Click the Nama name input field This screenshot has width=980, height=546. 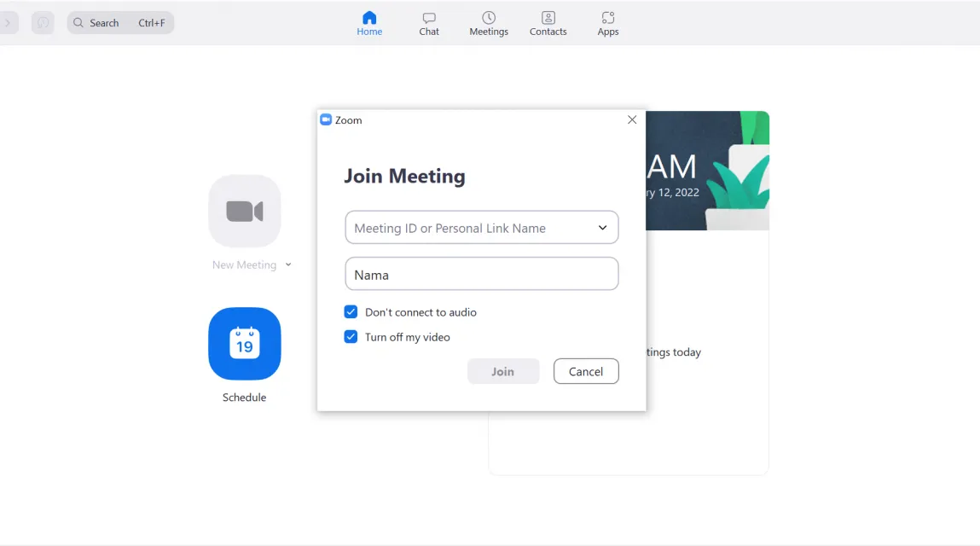click(481, 273)
